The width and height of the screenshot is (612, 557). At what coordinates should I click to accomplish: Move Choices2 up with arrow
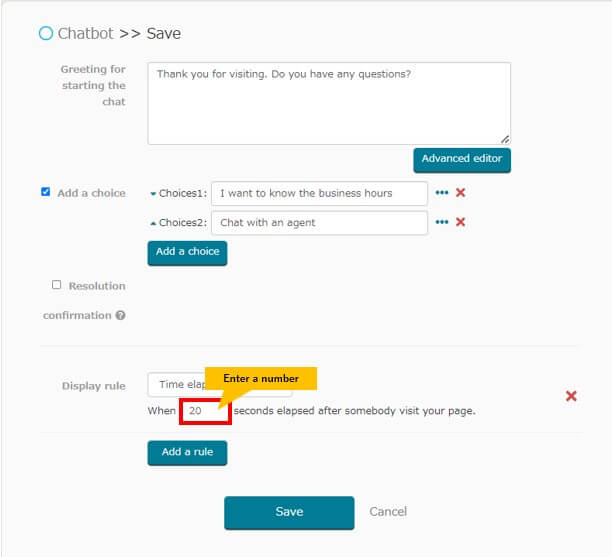click(153, 223)
